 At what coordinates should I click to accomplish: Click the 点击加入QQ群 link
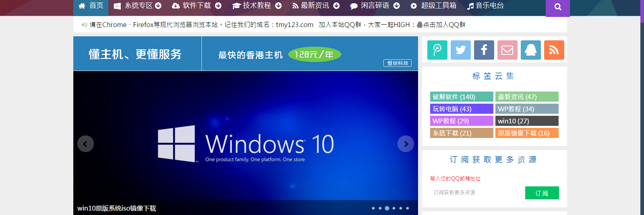click(444, 25)
